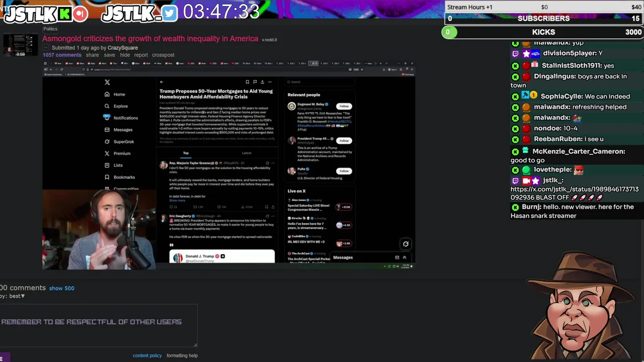
Task: Click Burnj's username in chat
Action: coord(531,207)
